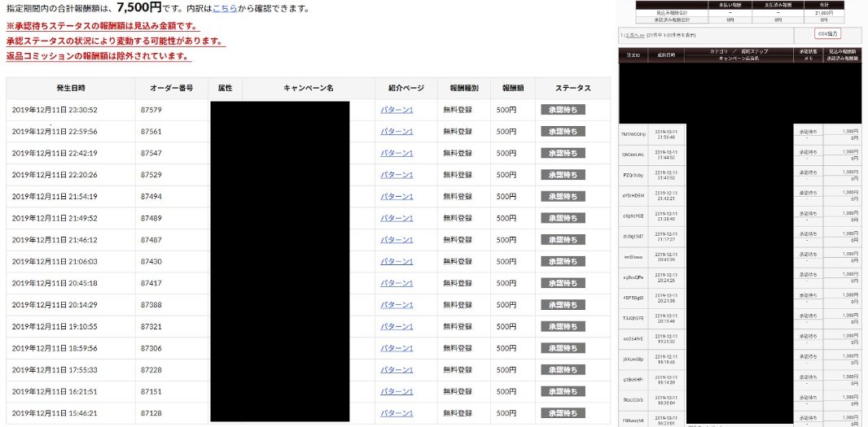Viewport: 868px width, 427px height.
Task: Open パターン1 link for order 87417
Action: 397,283
